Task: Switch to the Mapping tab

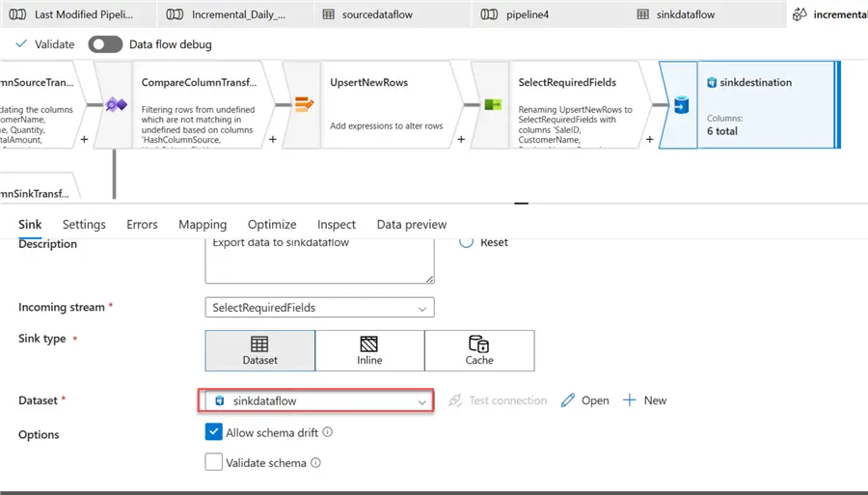Action: point(203,225)
